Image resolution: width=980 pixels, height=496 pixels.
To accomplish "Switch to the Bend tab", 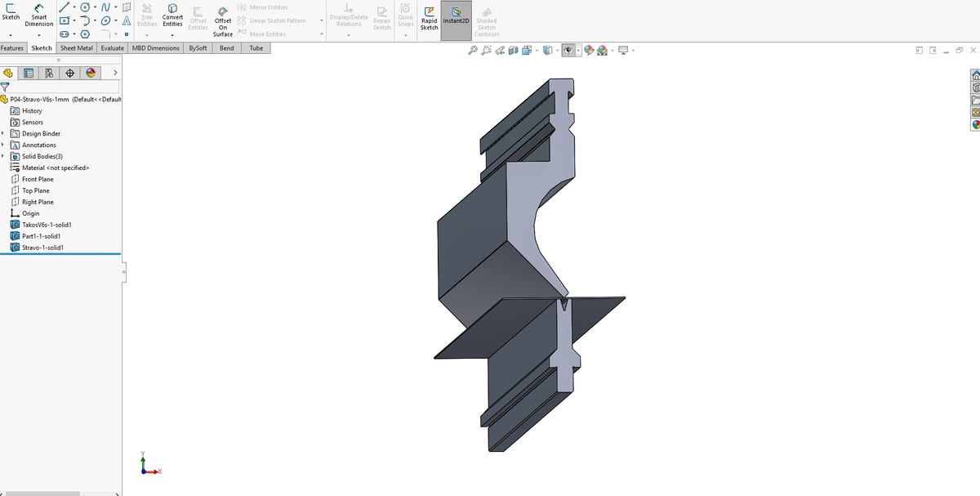I will click(x=227, y=48).
